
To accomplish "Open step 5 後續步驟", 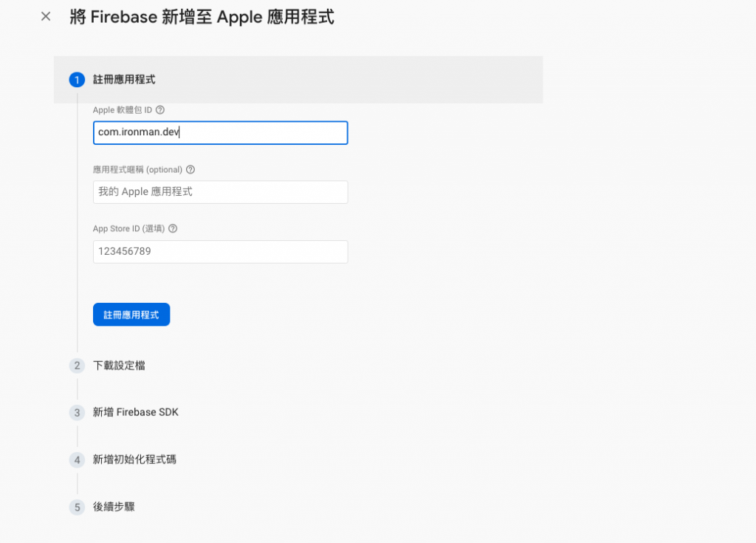I will (114, 507).
